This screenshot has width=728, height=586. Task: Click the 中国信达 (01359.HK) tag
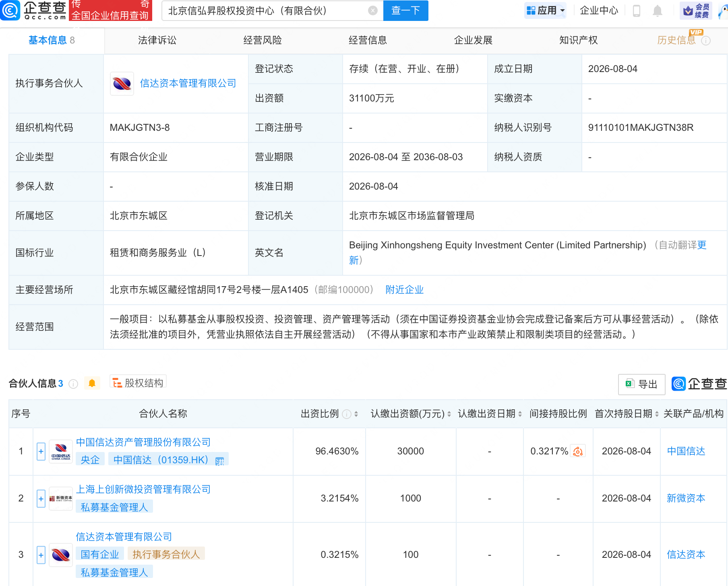pyautogui.click(x=168, y=460)
